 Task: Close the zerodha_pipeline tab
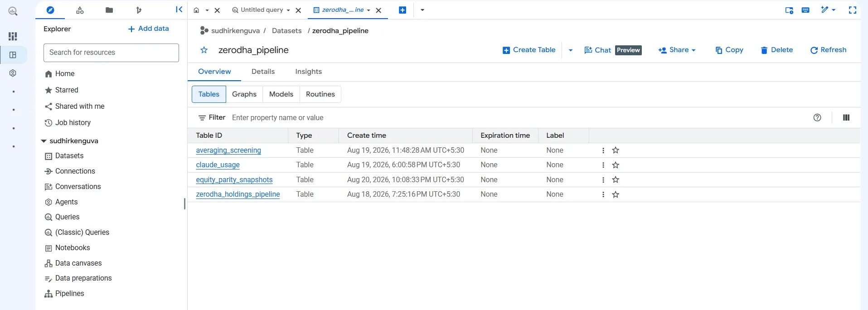(x=378, y=10)
